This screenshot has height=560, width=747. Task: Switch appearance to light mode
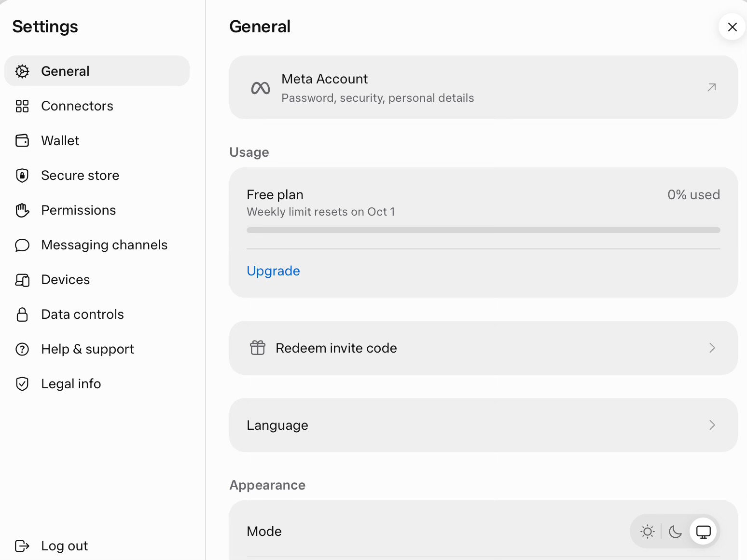[648, 532]
